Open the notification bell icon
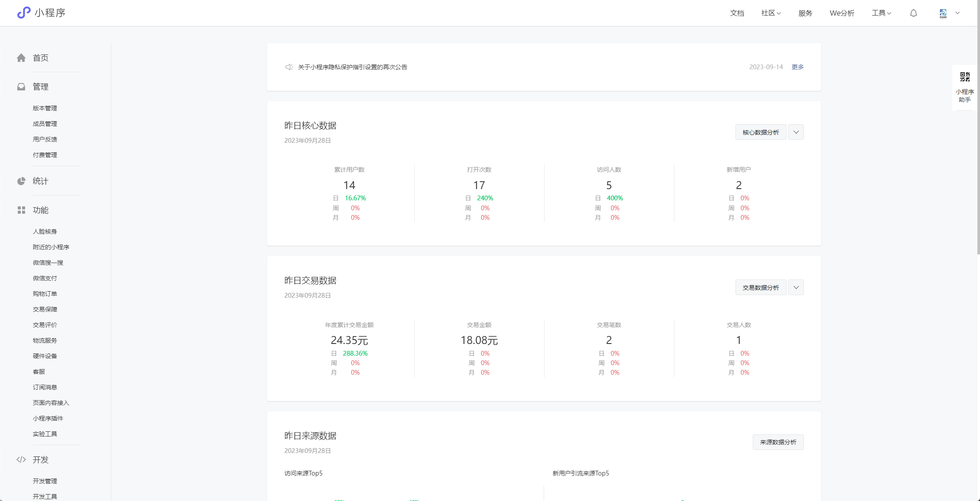980x501 pixels. coord(913,13)
